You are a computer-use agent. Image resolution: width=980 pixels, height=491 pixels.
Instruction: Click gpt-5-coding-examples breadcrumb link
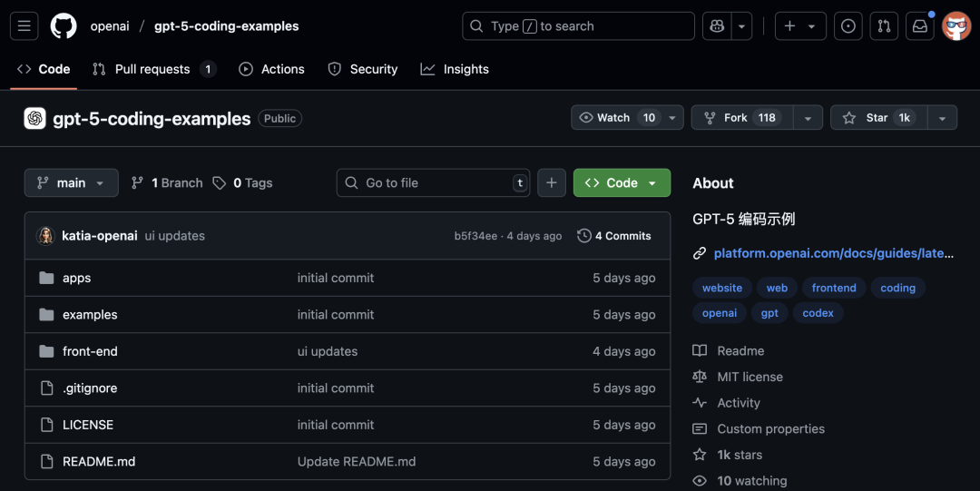tap(226, 26)
